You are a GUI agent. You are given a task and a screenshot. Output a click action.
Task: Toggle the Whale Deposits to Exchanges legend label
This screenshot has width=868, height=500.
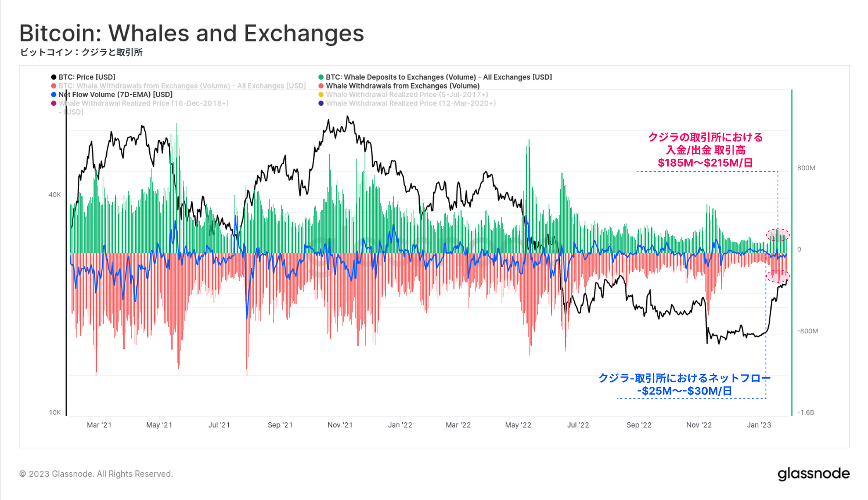pyautogui.click(x=438, y=77)
